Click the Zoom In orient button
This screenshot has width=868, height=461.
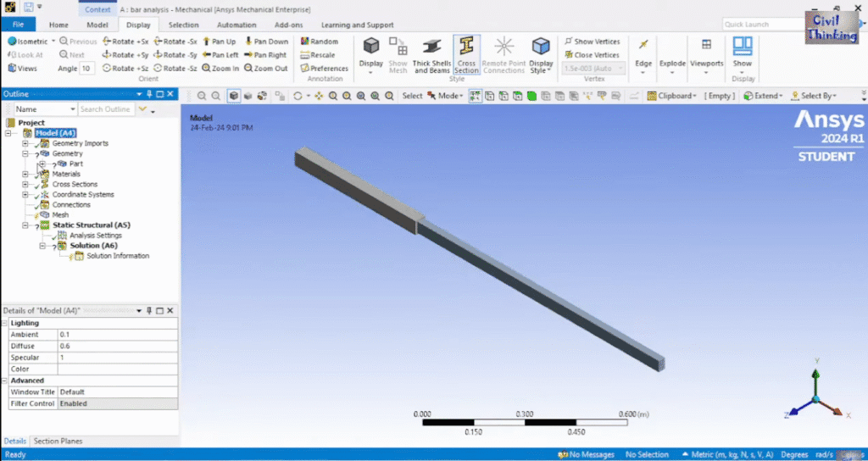click(220, 69)
